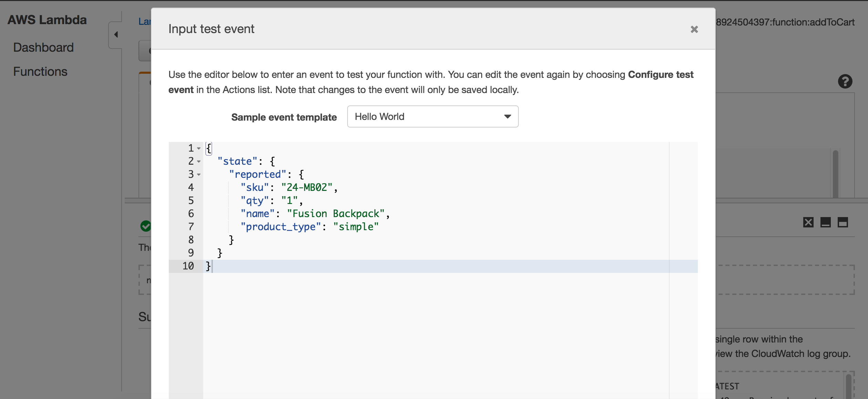Click the Lambda breadcrumb link
Viewport: 868px width, 399px height.
(x=145, y=22)
